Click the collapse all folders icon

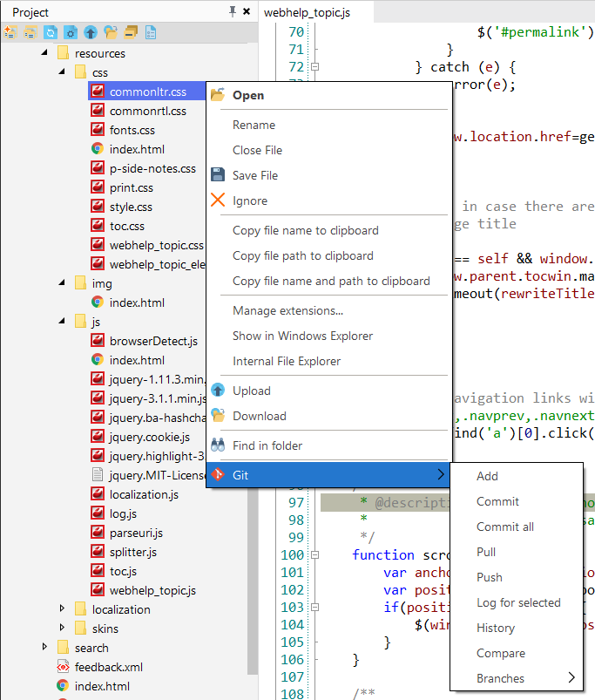131,32
